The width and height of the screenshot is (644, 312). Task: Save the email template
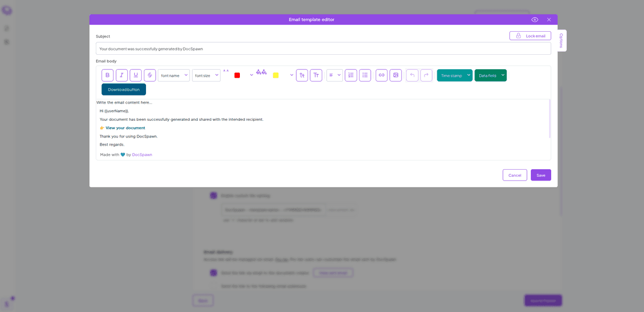click(540, 175)
